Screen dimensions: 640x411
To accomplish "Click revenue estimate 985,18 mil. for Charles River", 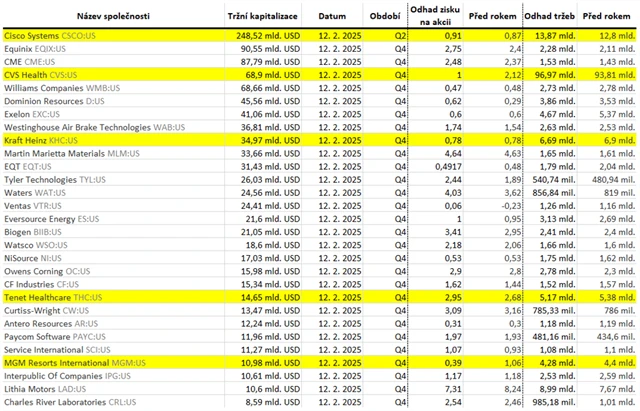I will pyautogui.click(x=554, y=402).
